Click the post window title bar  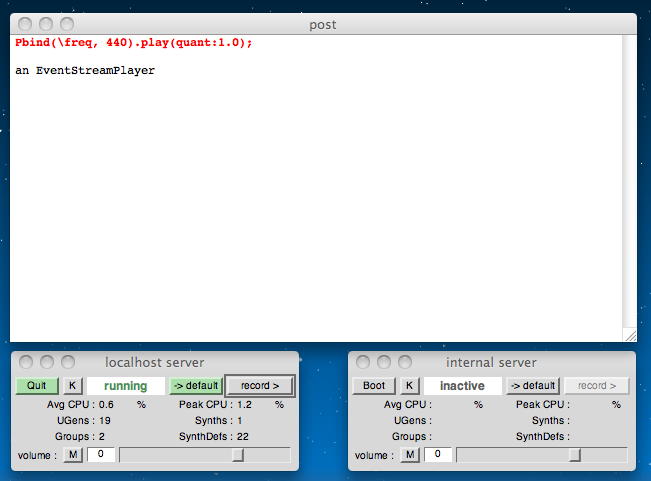pos(323,24)
